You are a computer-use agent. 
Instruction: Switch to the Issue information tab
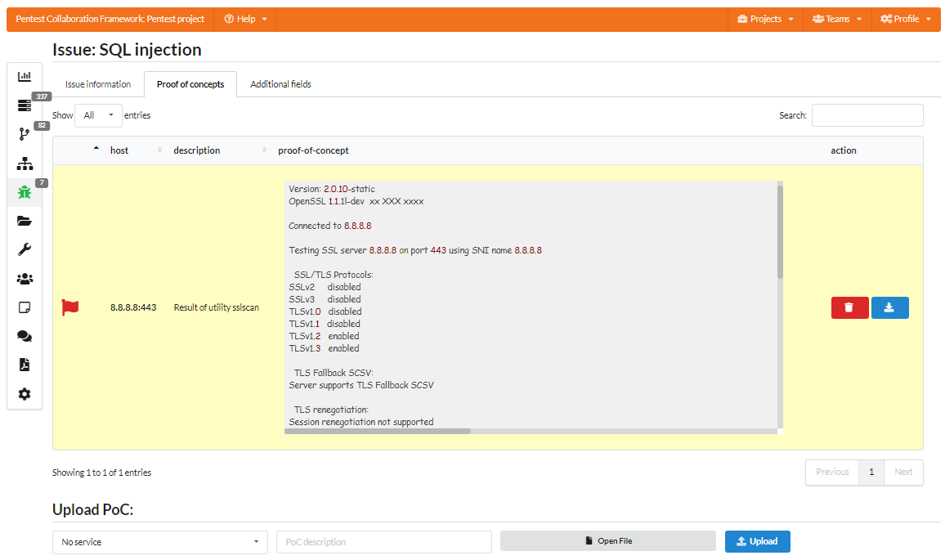(x=98, y=84)
